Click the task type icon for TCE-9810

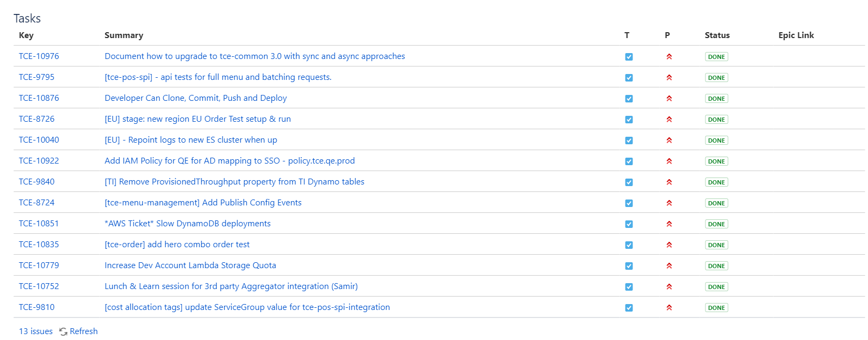coord(629,308)
